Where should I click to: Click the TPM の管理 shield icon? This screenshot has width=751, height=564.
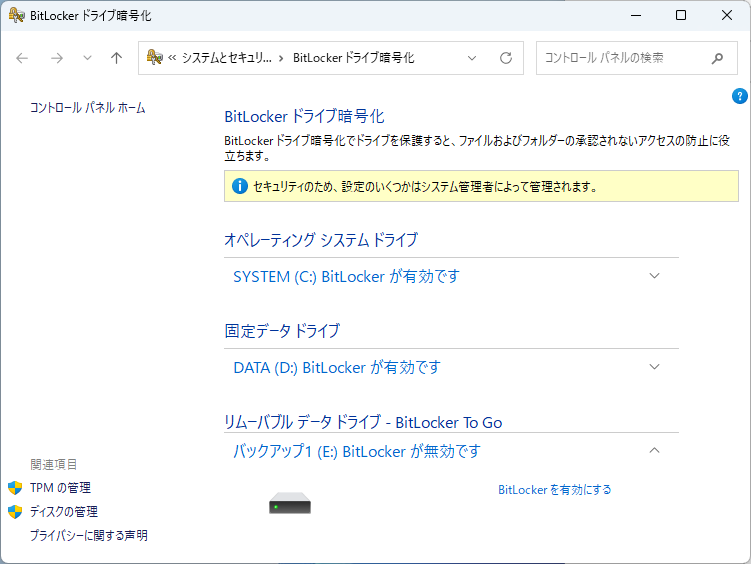15,488
